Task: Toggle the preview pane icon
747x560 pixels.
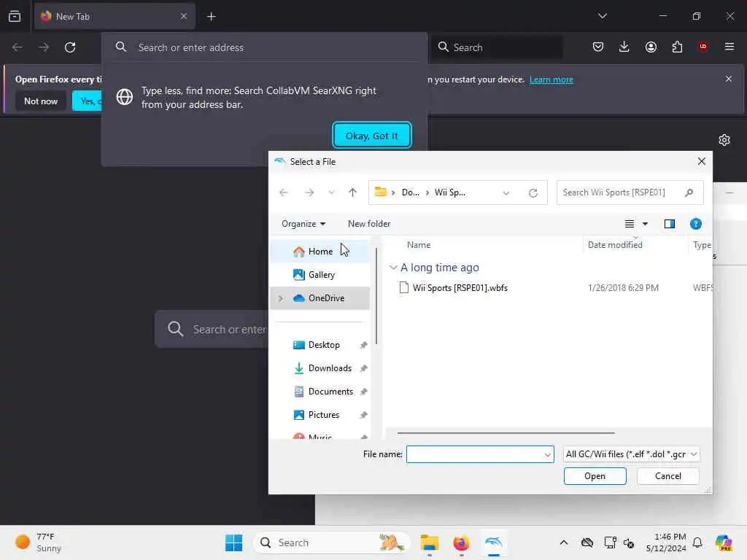Action: pyautogui.click(x=670, y=224)
